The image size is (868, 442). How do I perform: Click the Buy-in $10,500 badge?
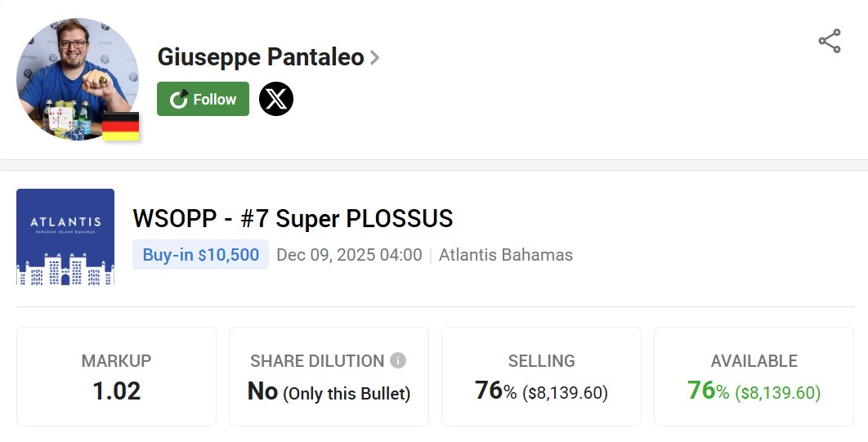[x=200, y=255]
